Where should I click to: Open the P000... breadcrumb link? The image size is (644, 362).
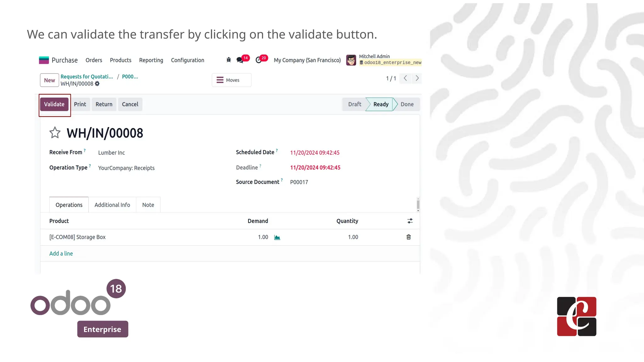click(130, 77)
